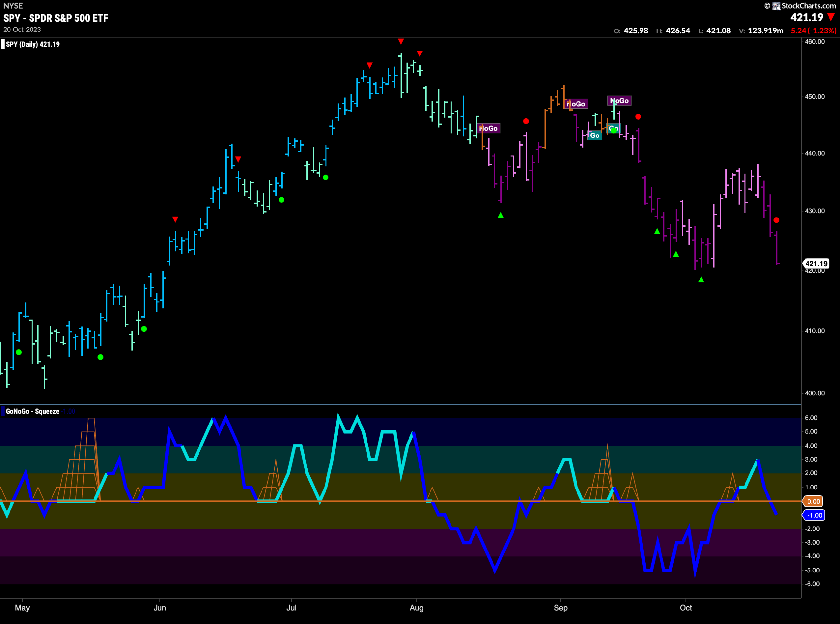Click the StockCharts.com copyright text
The height and width of the screenshot is (624, 840).
805,6
